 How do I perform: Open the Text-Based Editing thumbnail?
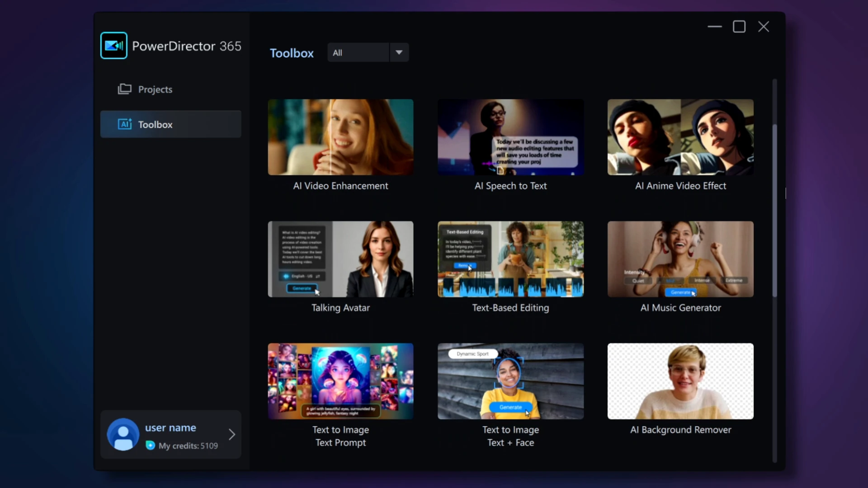(x=510, y=259)
